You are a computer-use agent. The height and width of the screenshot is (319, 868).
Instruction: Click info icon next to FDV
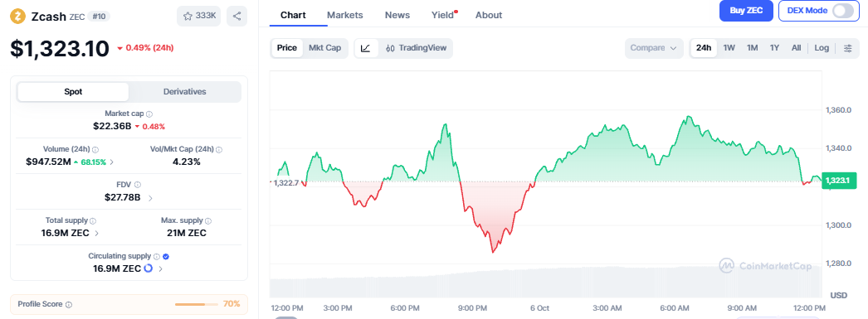point(137,186)
